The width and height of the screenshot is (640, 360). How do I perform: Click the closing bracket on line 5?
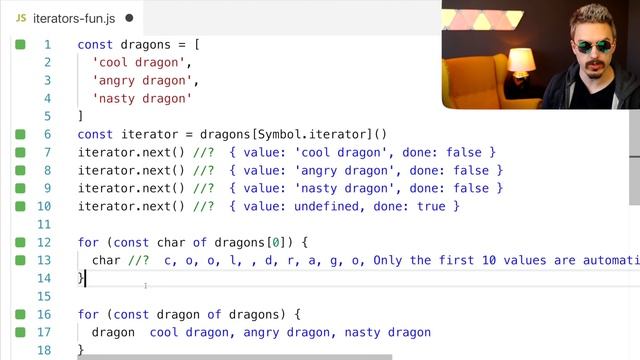pyautogui.click(x=80, y=116)
